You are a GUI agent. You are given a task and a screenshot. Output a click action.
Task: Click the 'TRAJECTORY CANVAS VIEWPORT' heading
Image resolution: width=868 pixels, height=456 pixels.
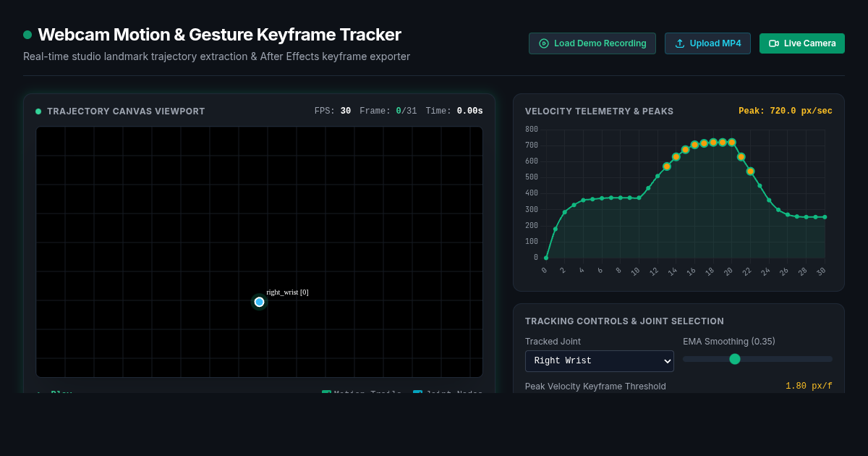[126, 111]
